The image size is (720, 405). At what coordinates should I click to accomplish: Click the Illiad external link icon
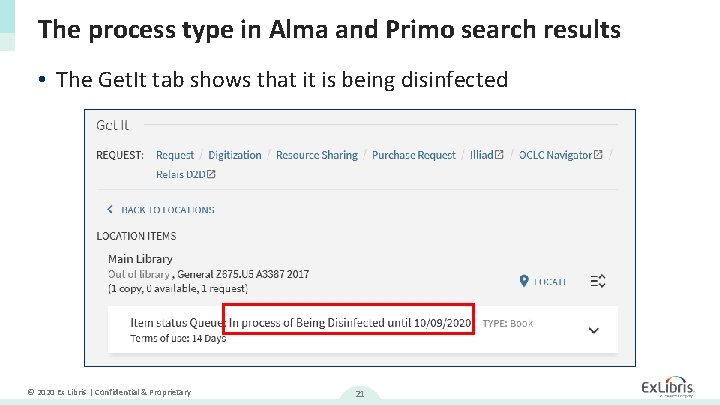[x=500, y=155]
